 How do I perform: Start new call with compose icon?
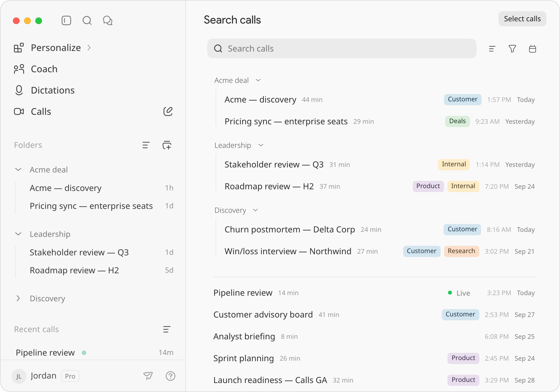pyautogui.click(x=168, y=111)
